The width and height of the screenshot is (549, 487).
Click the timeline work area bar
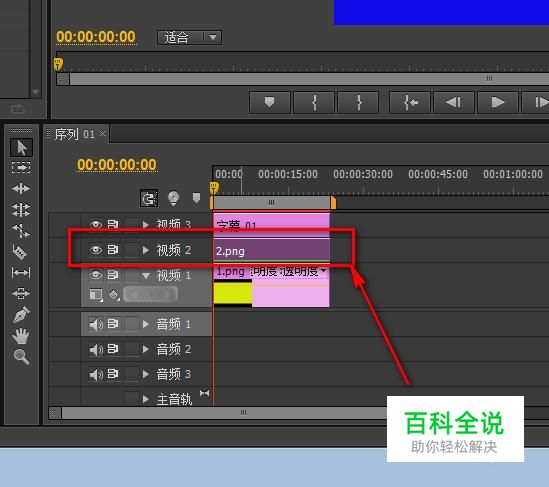point(272,202)
